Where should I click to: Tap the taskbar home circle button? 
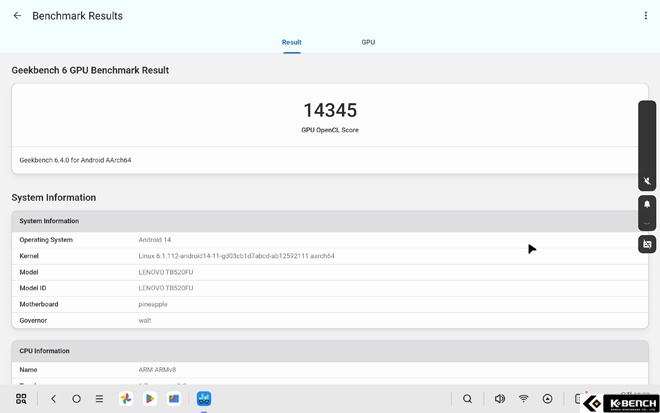pyautogui.click(x=76, y=399)
